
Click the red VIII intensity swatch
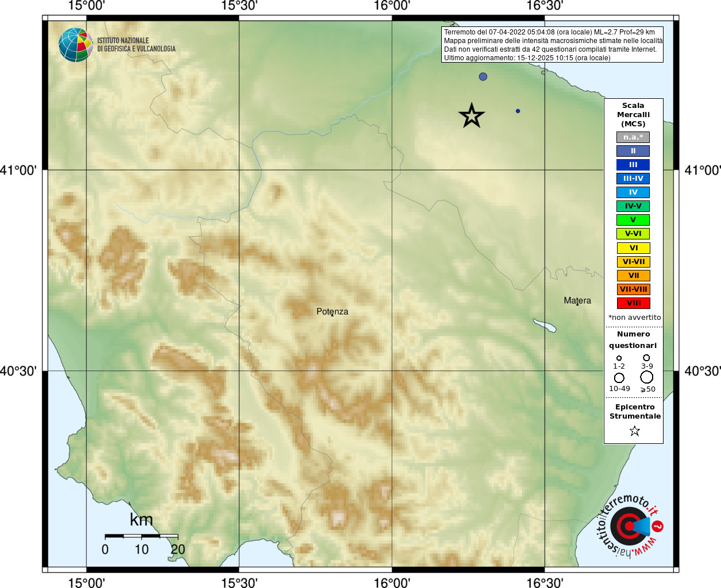click(x=633, y=303)
